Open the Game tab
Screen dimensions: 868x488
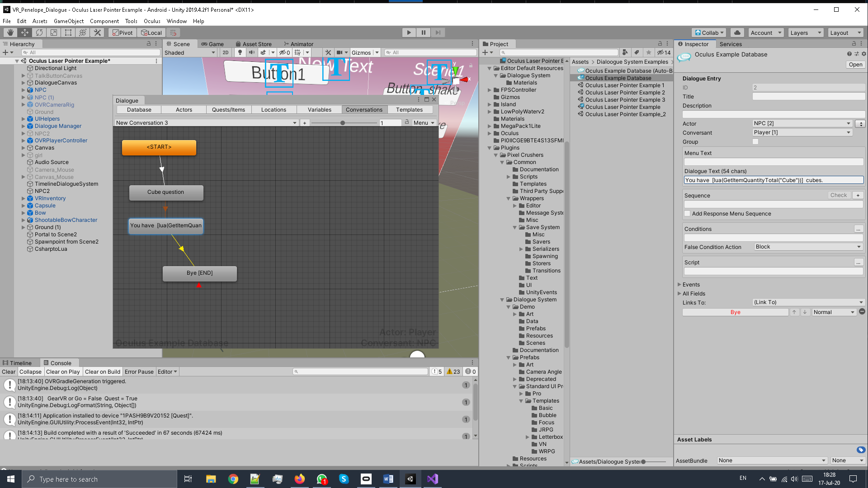(x=213, y=44)
